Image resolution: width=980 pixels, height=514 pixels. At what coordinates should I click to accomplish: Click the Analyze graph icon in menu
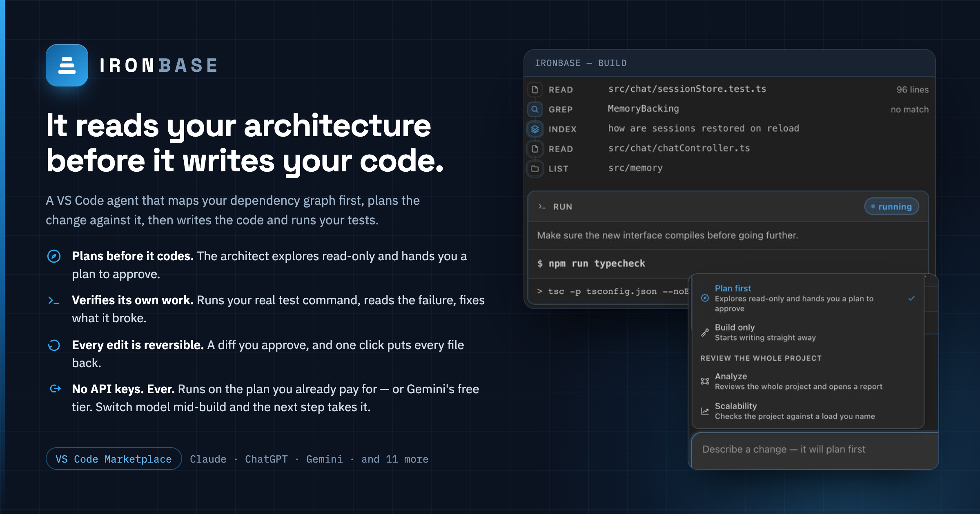(x=705, y=381)
